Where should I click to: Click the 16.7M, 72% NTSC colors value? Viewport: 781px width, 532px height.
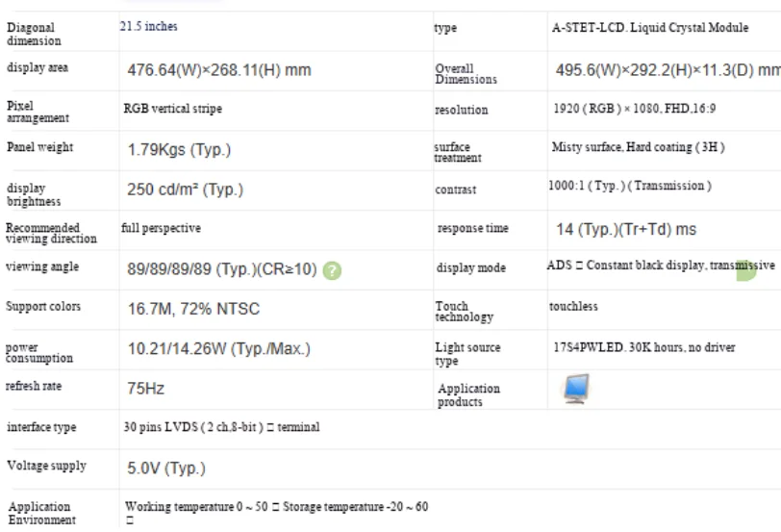tap(193, 309)
